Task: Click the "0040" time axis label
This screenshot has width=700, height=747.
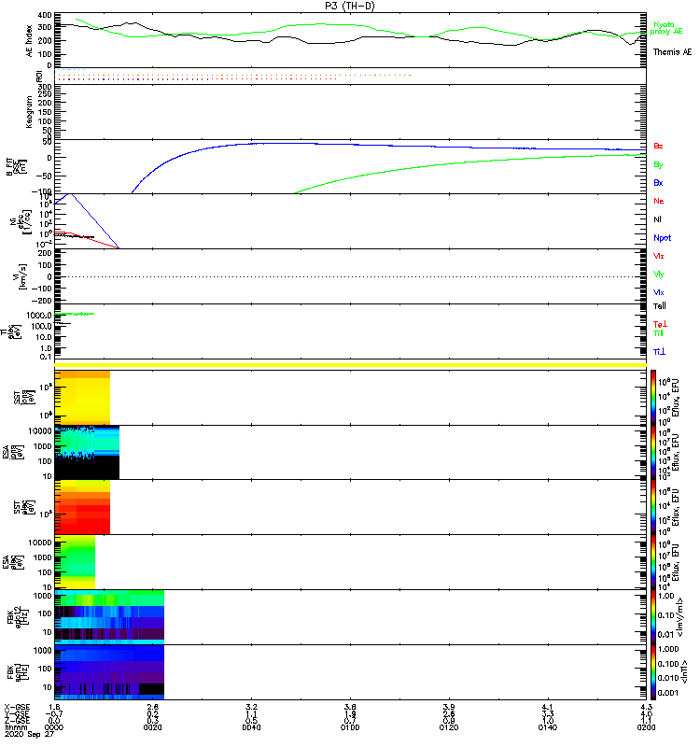Action: [x=251, y=727]
